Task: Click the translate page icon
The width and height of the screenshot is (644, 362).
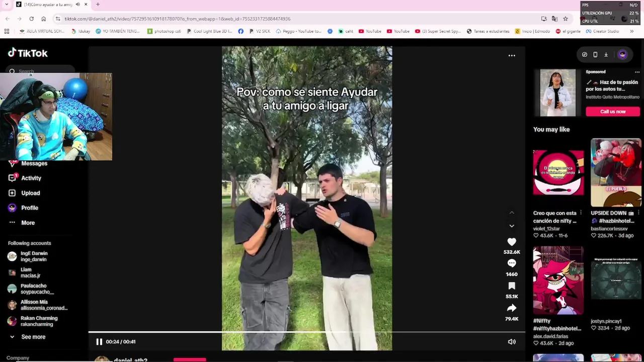Action: tap(554, 19)
